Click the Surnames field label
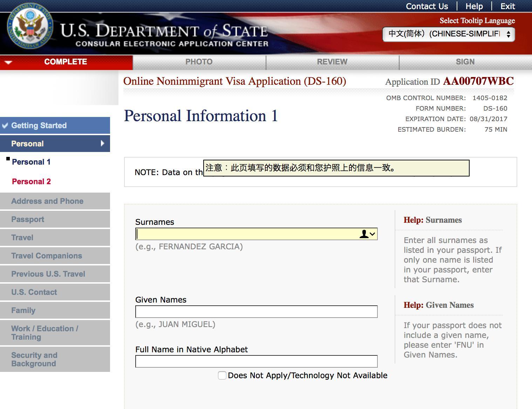This screenshot has width=532, height=409. (155, 222)
